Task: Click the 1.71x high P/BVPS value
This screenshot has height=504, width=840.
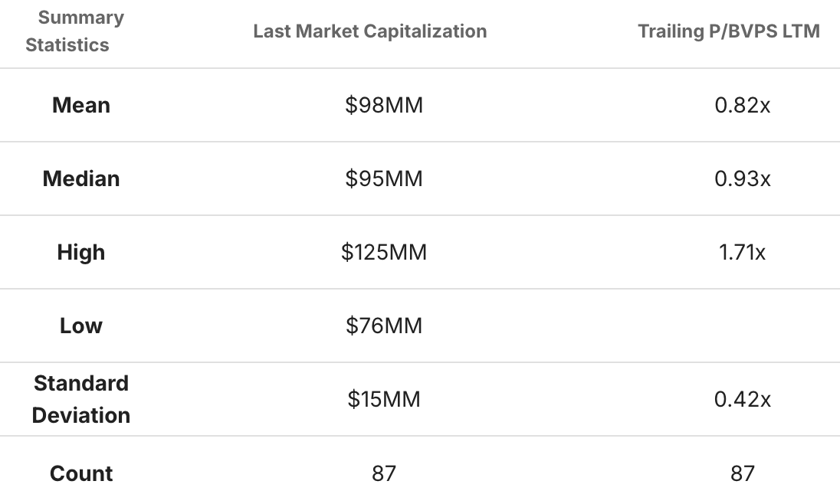Action: [x=742, y=252]
